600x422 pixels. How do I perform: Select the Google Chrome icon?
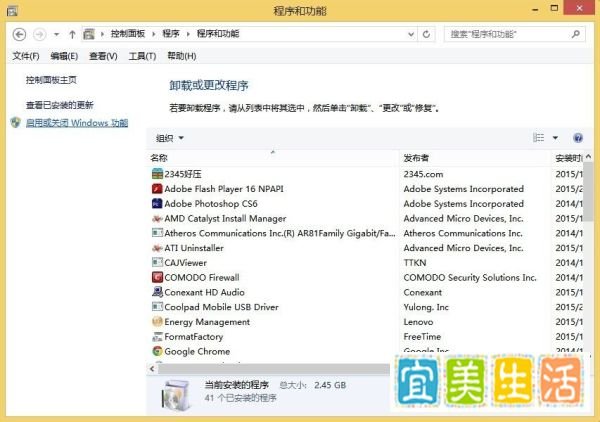click(x=157, y=351)
